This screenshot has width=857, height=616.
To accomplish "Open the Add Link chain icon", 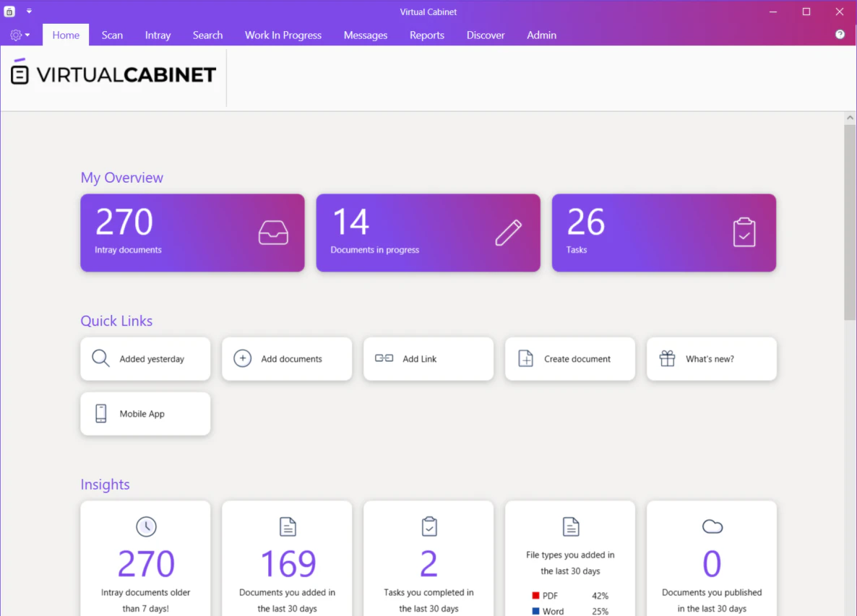I will (384, 358).
